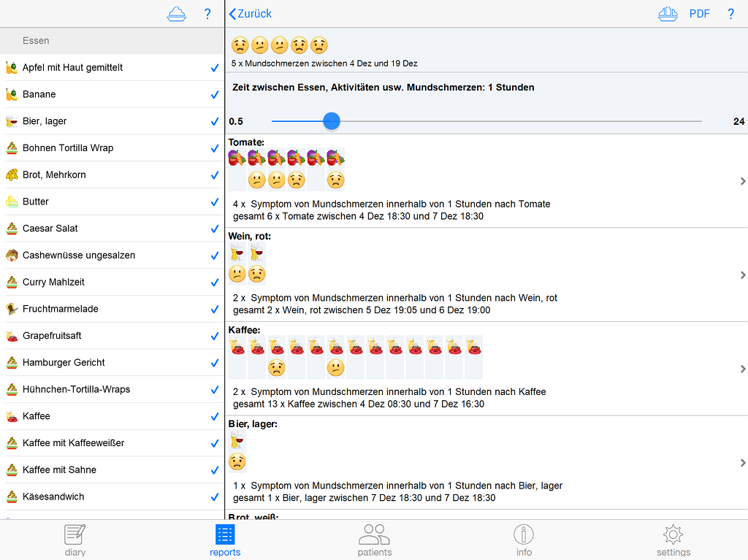Click the Cashewnüsse ungesalzen nut icon
The image size is (748, 560).
pyautogui.click(x=12, y=256)
